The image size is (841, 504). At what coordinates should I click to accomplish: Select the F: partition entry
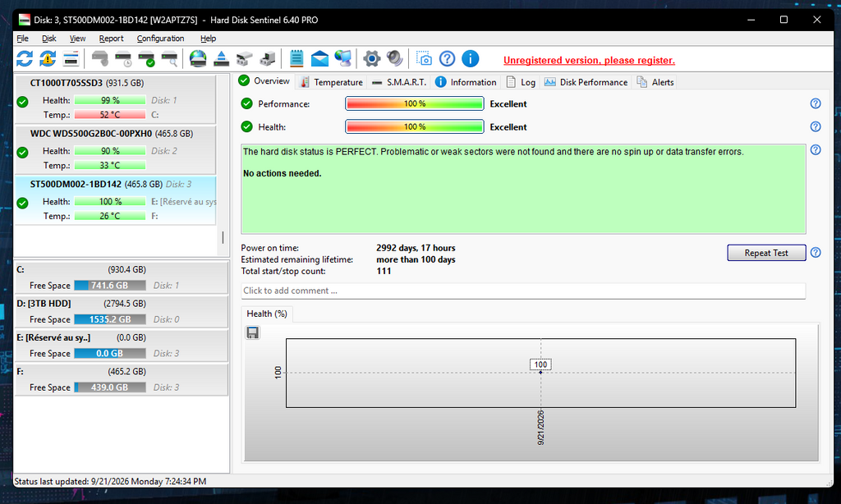(x=122, y=379)
